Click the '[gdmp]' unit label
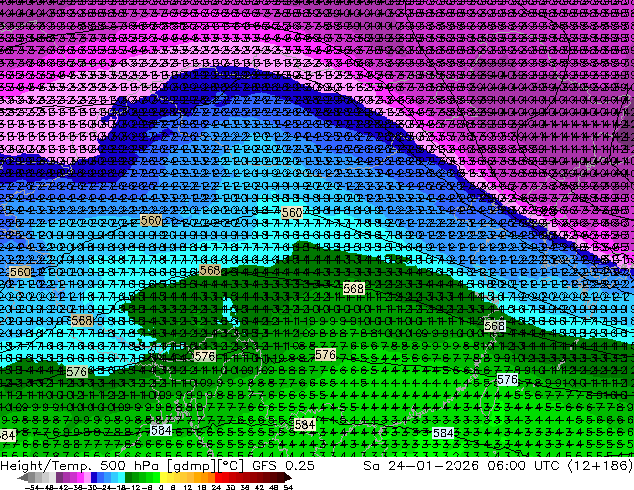 tap(191, 466)
